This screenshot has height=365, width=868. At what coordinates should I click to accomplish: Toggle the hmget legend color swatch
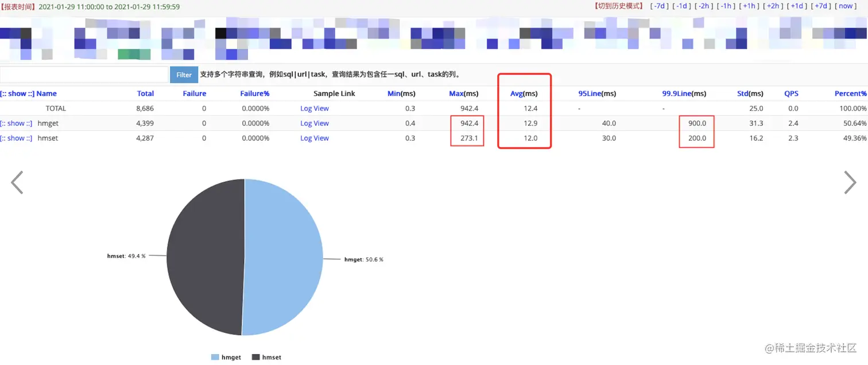pyautogui.click(x=215, y=357)
